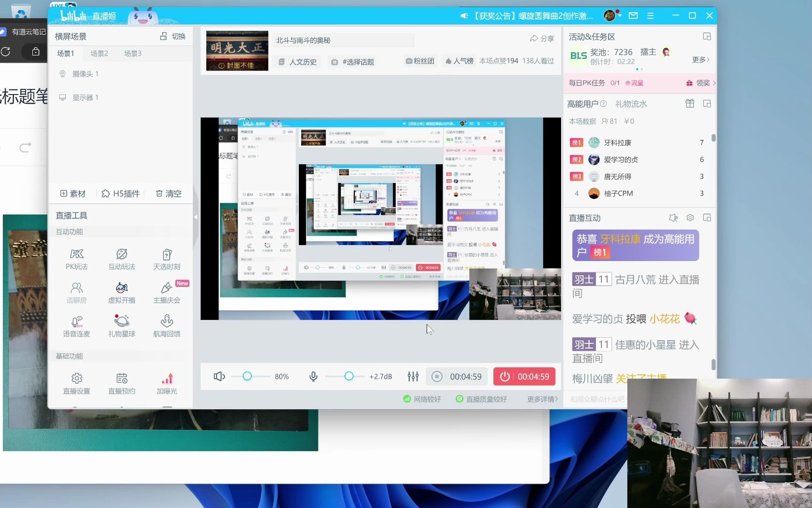The height and width of the screenshot is (508, 812).
Task: Pop out the 活动&任务区 panel
Action: [707, 36]
